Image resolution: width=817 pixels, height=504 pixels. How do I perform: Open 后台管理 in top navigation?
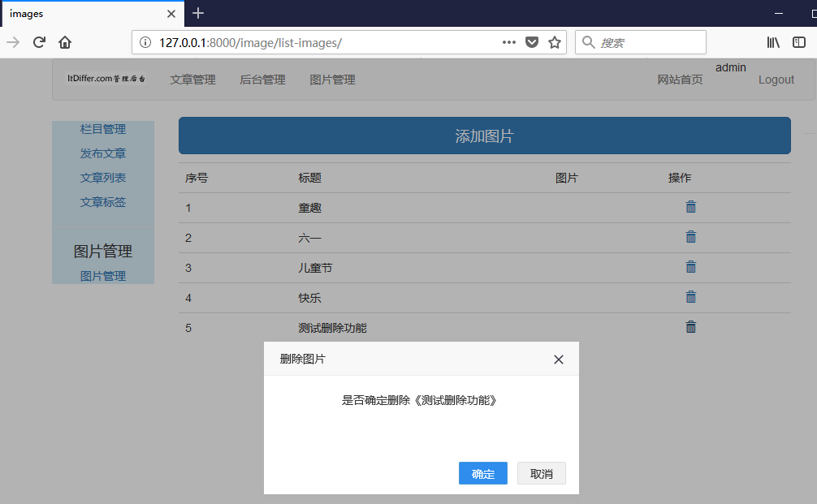pyautogui.click(x=262, y=80)
